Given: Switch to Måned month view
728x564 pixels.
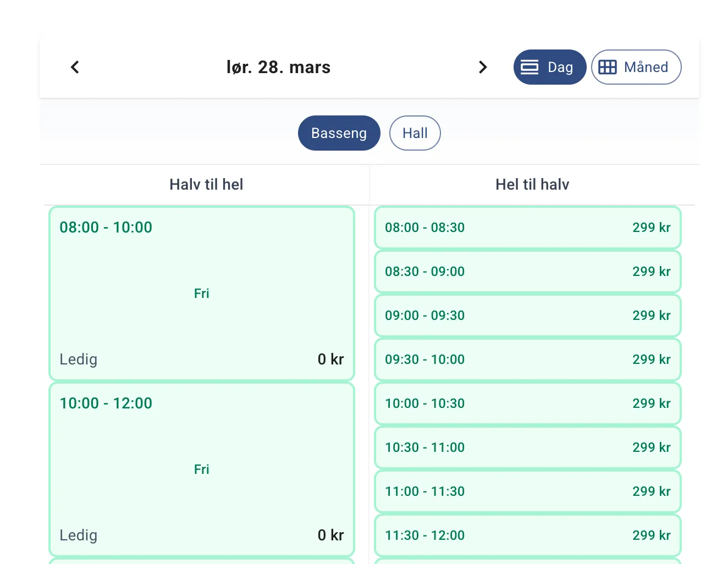Looking at the screenshot, I should (x=636, y=67).
